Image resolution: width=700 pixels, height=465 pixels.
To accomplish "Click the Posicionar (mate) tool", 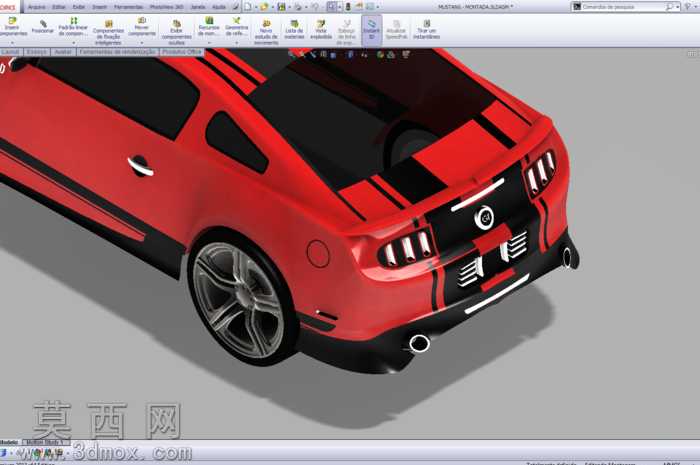I will 42,27.
